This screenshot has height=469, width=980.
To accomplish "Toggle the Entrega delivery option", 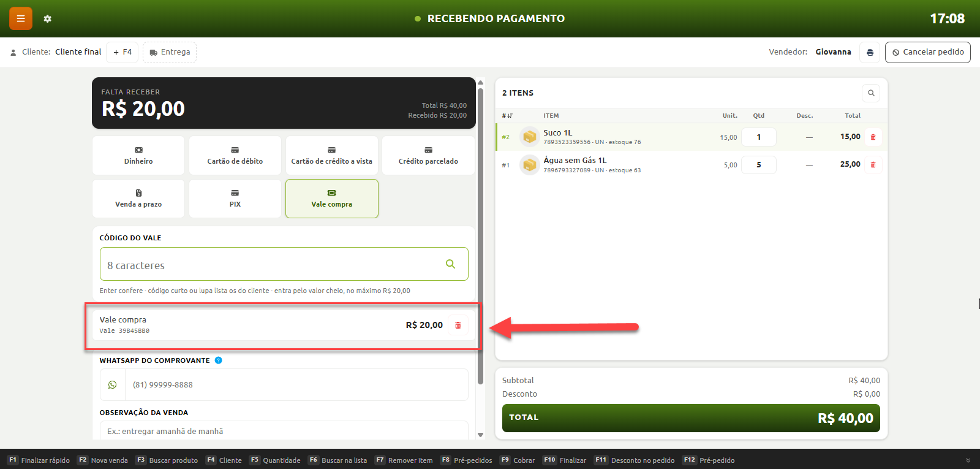I will tap(170, 52).
